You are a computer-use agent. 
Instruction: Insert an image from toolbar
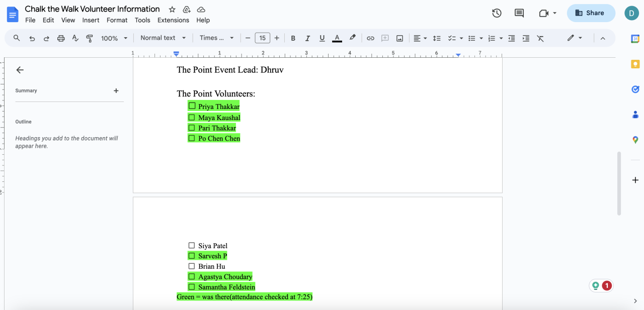pyautogui.click(x=399, y=38)
